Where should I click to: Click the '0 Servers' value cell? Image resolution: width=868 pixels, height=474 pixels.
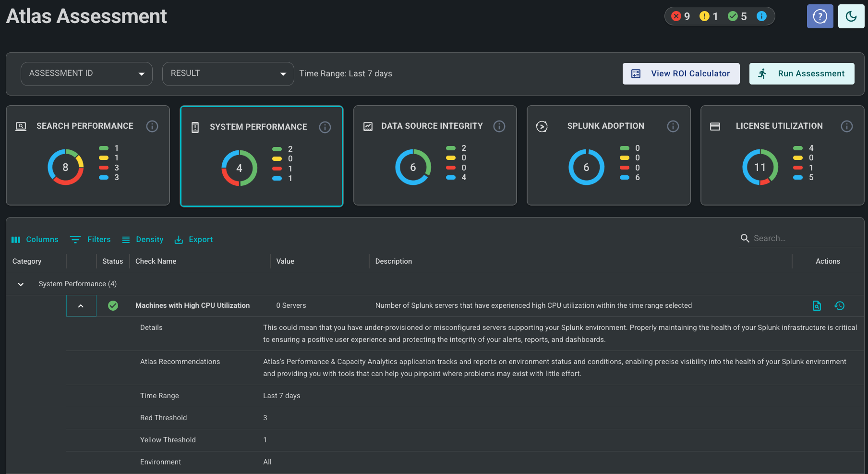pos(291,305)
